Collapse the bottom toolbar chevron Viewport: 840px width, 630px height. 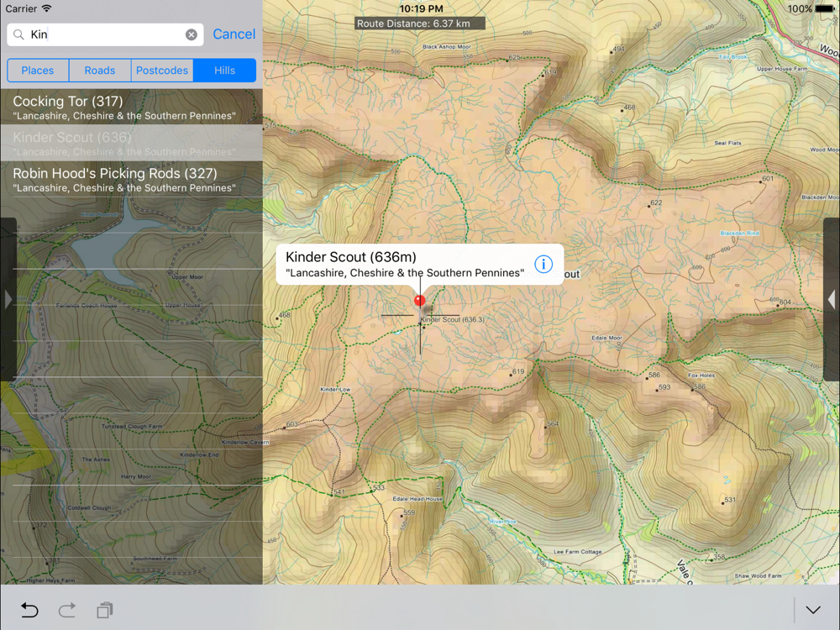pos(813,610)
